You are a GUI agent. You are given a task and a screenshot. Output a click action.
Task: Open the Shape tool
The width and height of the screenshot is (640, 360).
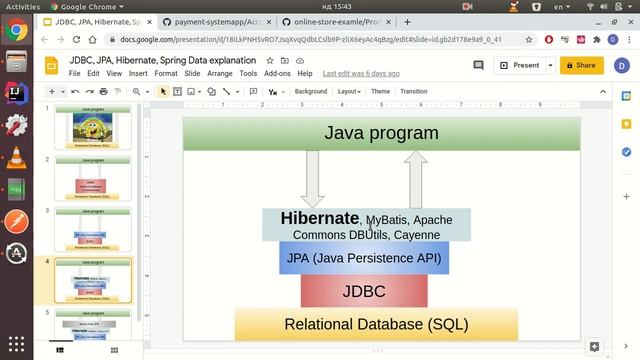[x=211, y=91]
